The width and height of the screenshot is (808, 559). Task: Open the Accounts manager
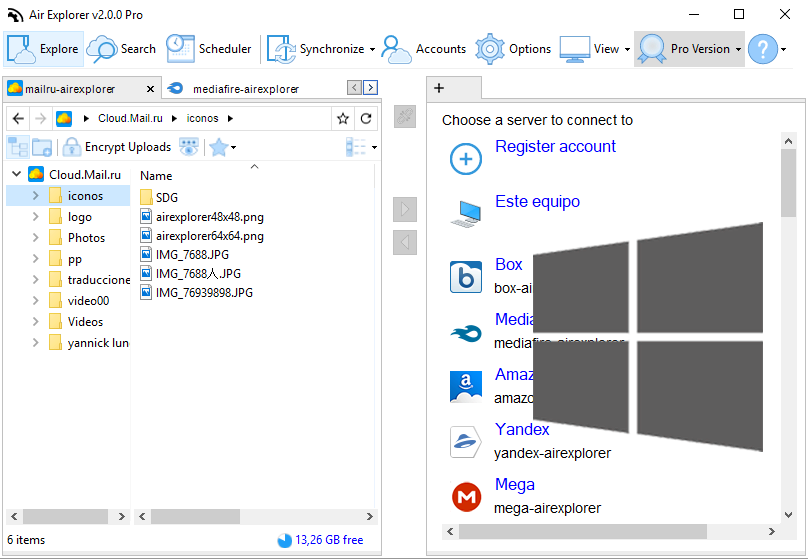coord(424,49)
